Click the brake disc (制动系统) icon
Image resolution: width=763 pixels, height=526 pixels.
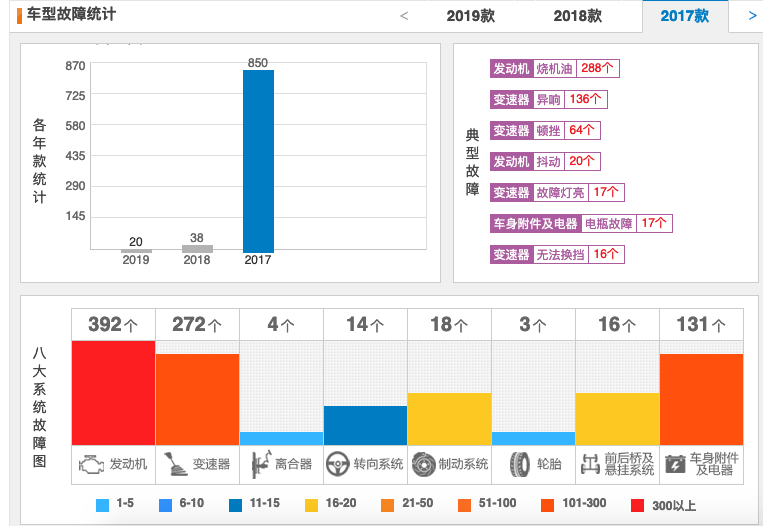[x=423, y=464]
